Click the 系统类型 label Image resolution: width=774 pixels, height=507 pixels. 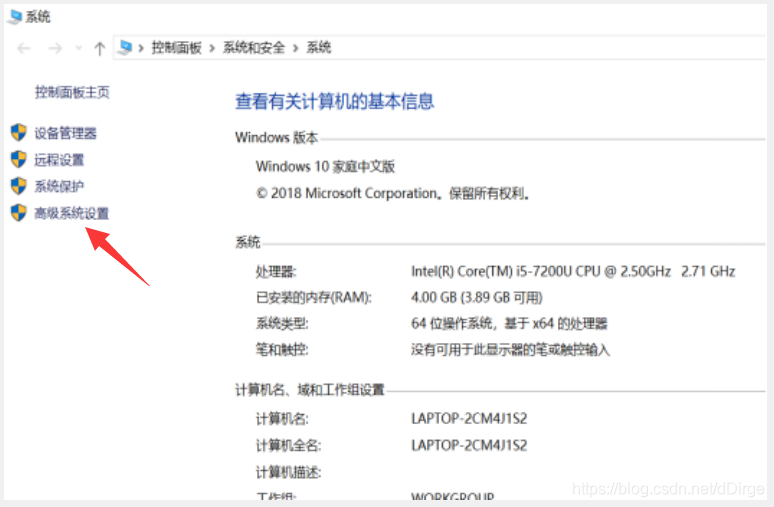(282, 323)
